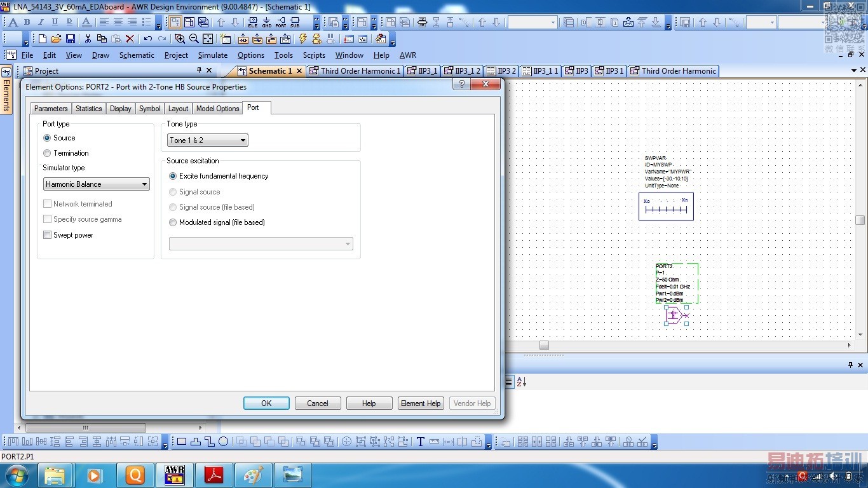Click the View All fit icon
The image size is (868, 488).
[208, 39]
